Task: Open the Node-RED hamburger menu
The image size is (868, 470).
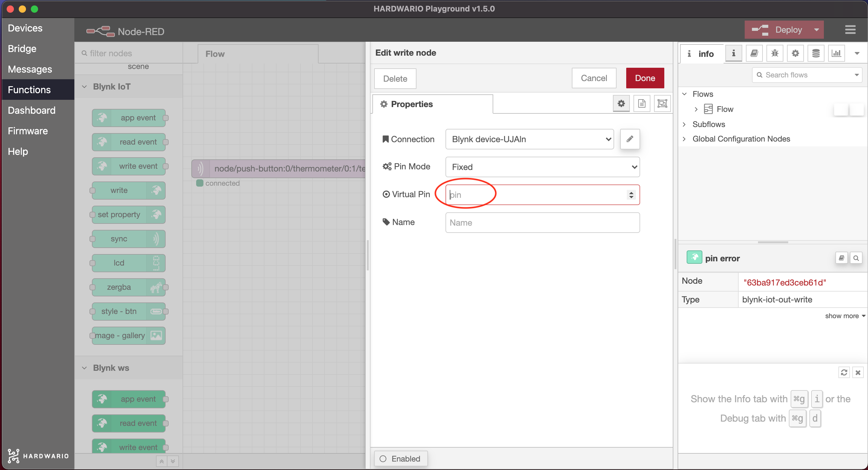Action: point(850,30)
